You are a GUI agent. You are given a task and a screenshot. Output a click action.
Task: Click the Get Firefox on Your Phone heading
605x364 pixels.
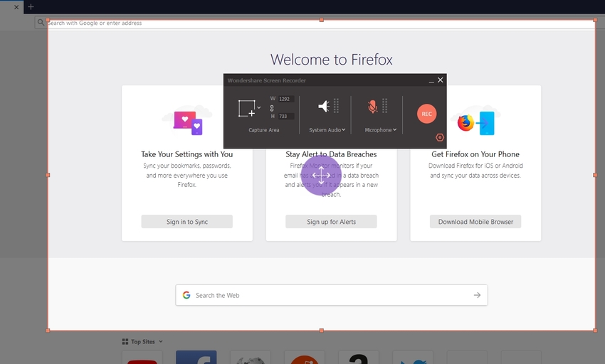475,154
